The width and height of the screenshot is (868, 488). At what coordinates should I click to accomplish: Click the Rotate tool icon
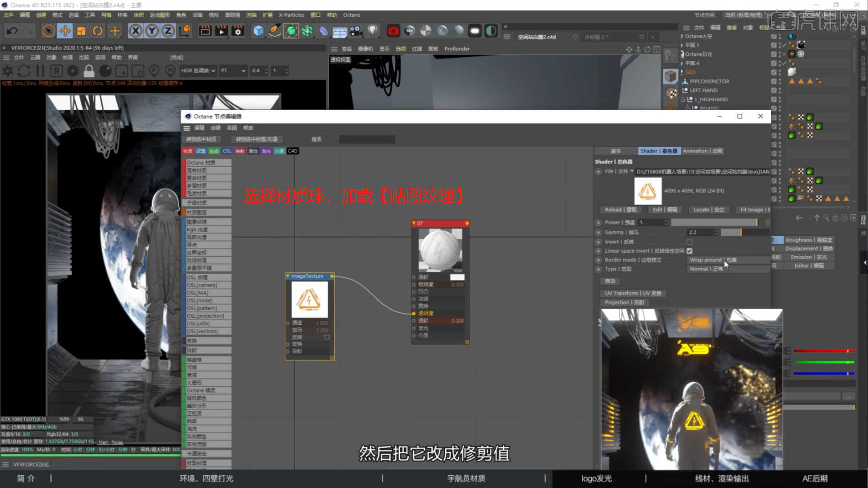98,31
